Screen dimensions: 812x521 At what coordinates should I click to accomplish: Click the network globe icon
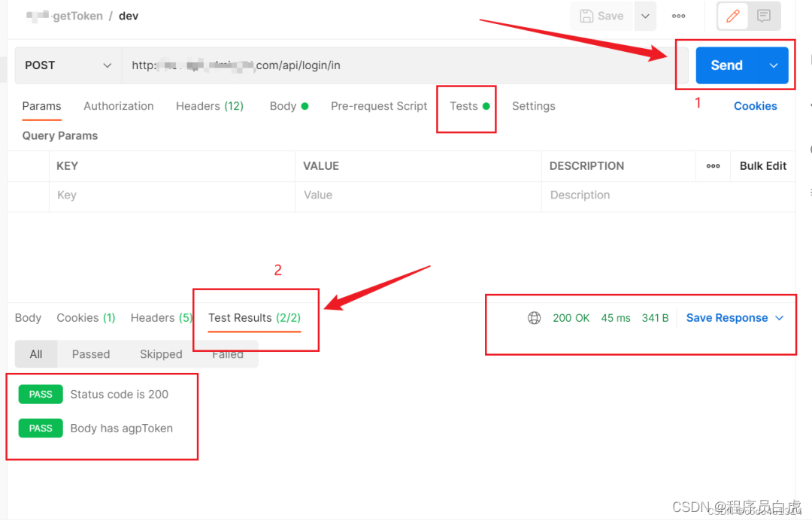534,318
